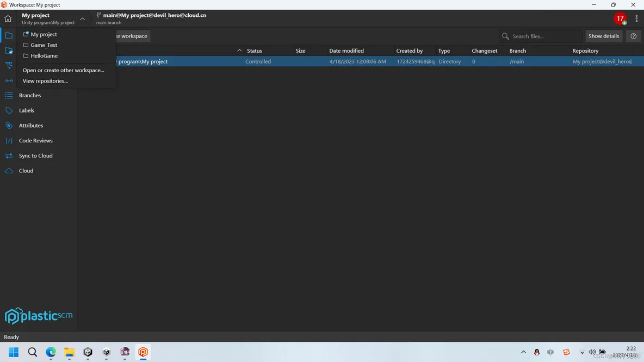Choose Open or create other workspace
The width and height of the screenshot is (644, 362).
click(x=63, y=70)
